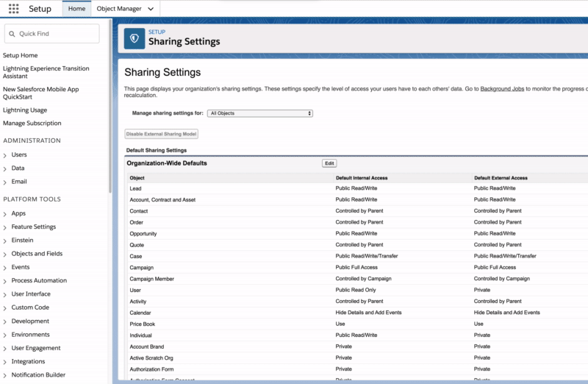Expand the Integrations chevron
The width and height of the screenshot is (588, 384).
pyautogui.click(x=5, y=362)
